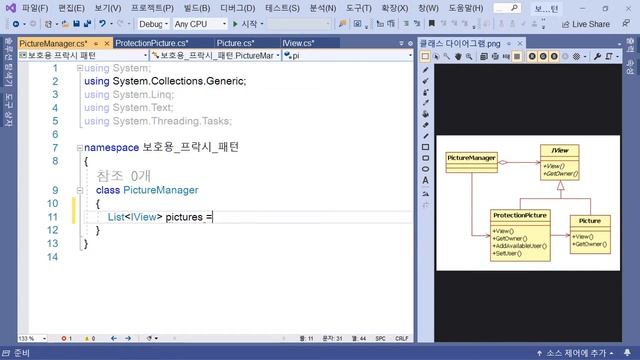The width and height of the screenshot is (640, 360).
Task: Toggle the red channel in the image editor
Action: [532, 56]
